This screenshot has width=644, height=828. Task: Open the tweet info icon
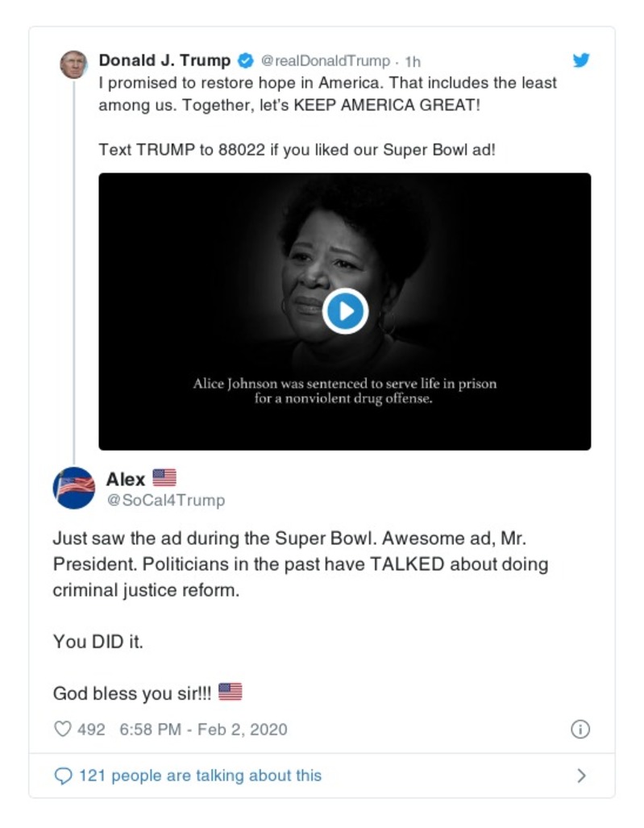pos(580,730)
